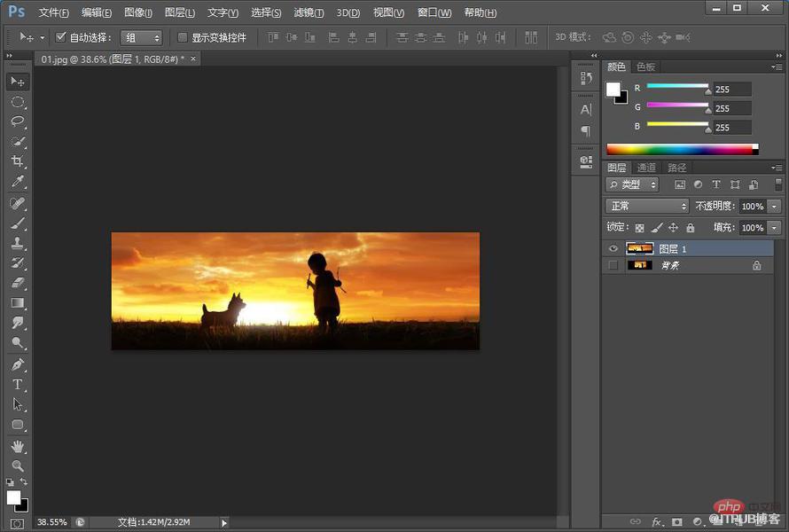Toggle lock transparent pixels in Layers panel
789x532 pixels.
639,228
